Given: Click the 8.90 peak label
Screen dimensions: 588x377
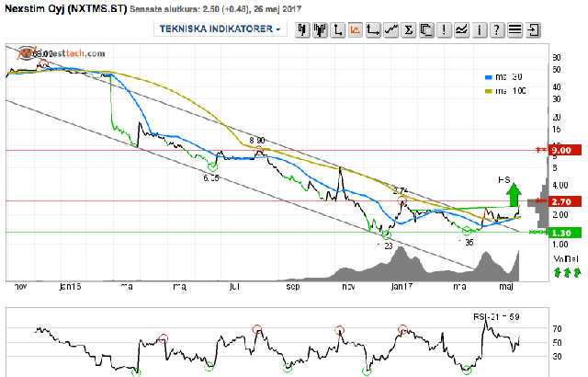Looking at the screenshot, I should [x=257, y=141].
